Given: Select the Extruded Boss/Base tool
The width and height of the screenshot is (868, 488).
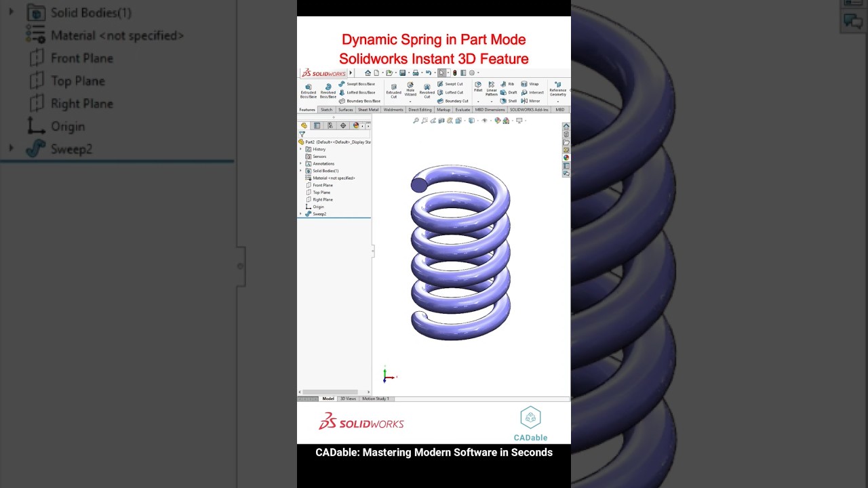Looking at the screenshot, I should pos(308,91).
